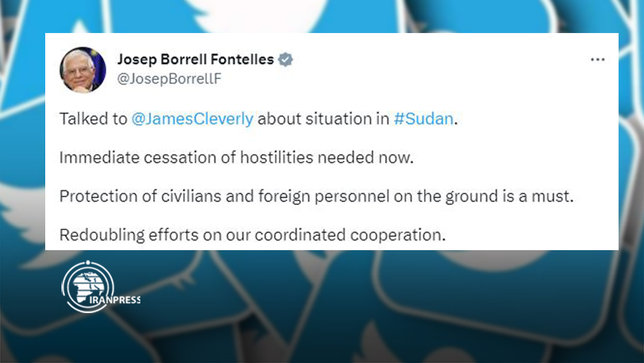Open Josep Borrell's profile avatar photo

coord(83,70)
